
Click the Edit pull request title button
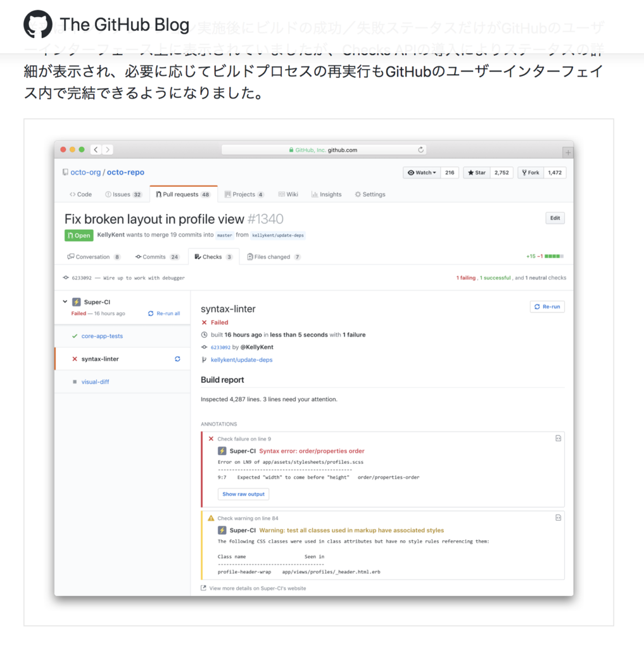[x=555, y=218]
